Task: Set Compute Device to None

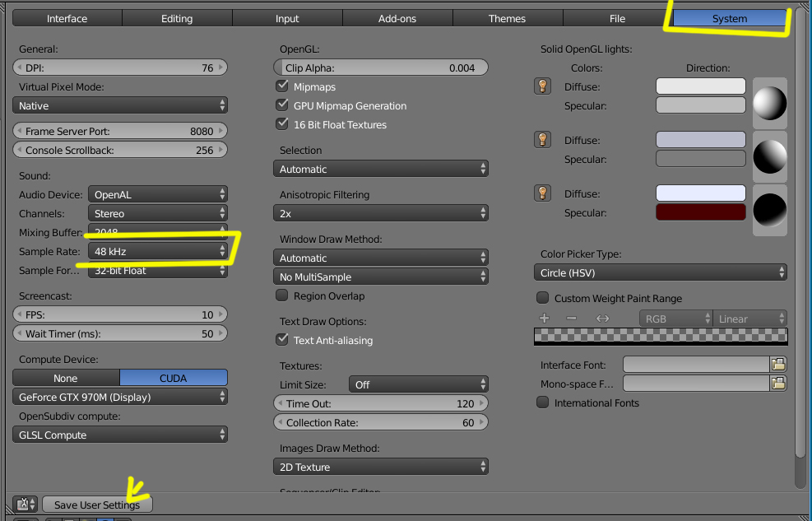Action: coord(66,378)
